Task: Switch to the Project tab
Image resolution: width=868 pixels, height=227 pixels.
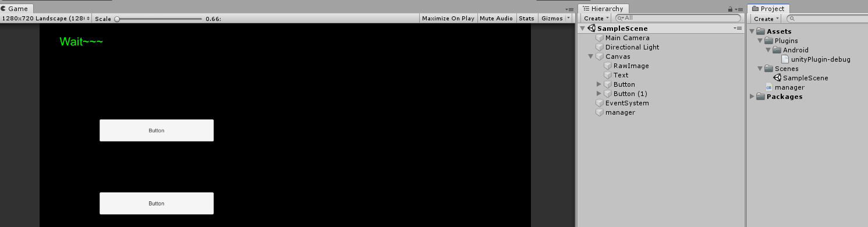Action: (768, 9)
